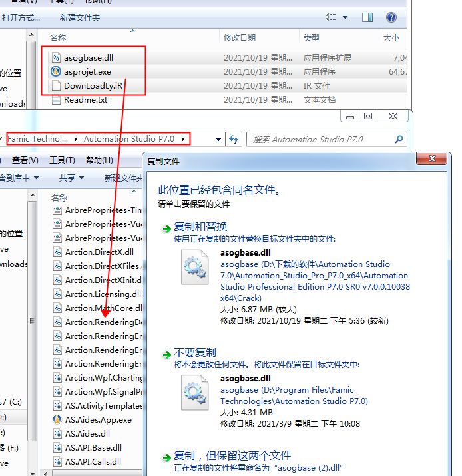Open 查看(V) menu in lower window

[x=25, y=160]
